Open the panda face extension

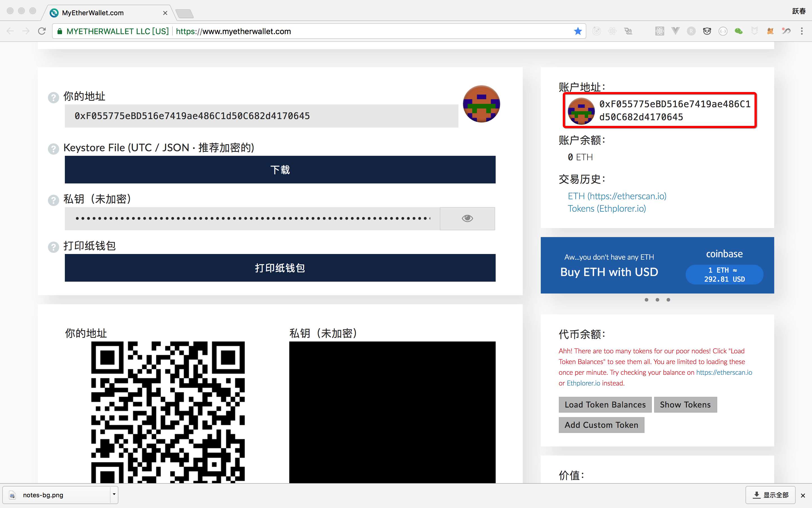[707, 31]
